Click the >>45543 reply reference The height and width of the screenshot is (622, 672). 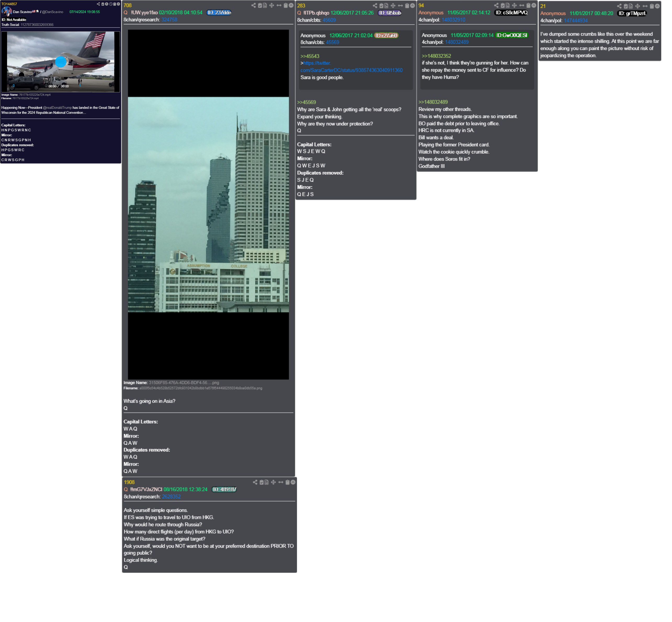tap(310, 56)
